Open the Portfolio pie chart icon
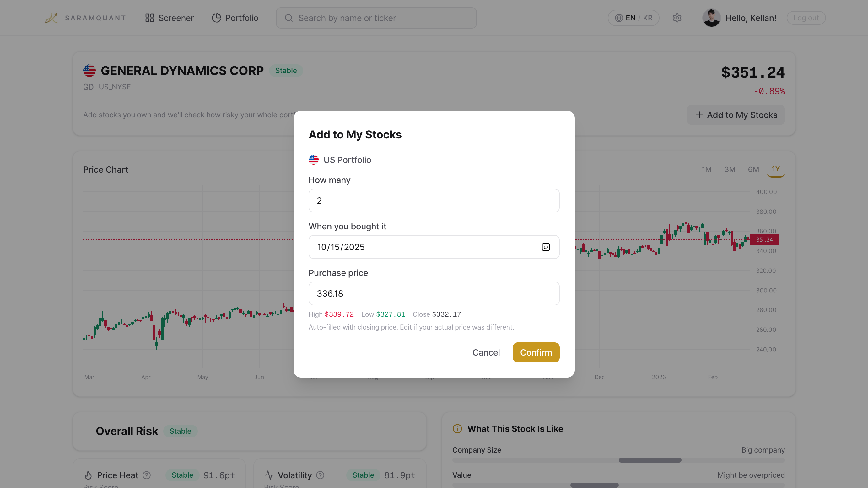The width and height of the screenshot is (868, 488). point(216,18)
